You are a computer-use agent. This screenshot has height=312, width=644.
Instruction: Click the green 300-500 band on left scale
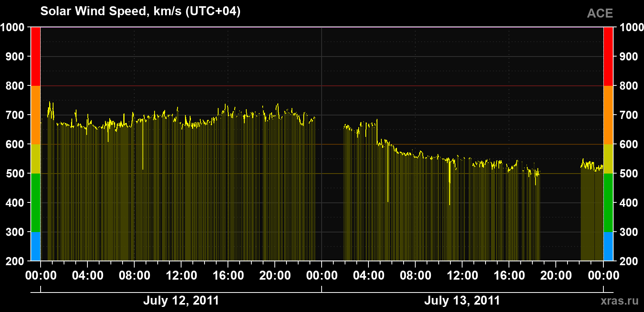click(36, 203)
